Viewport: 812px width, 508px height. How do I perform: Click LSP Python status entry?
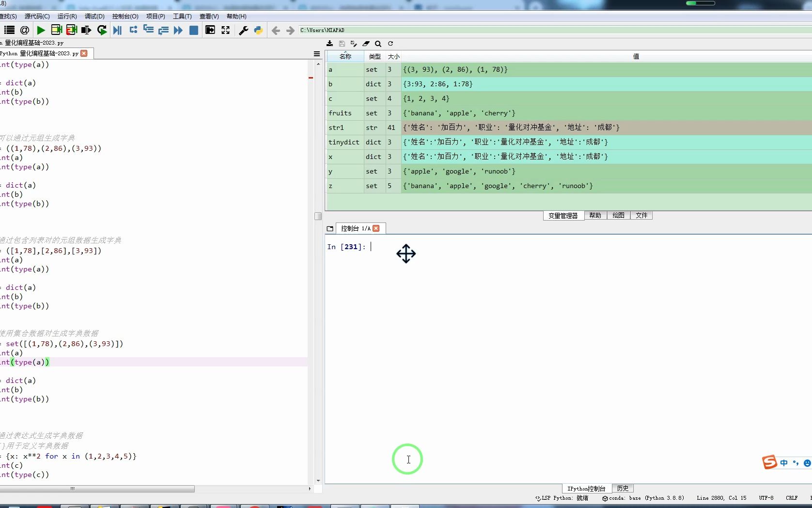pyautogui.click(x=562, y=498)
